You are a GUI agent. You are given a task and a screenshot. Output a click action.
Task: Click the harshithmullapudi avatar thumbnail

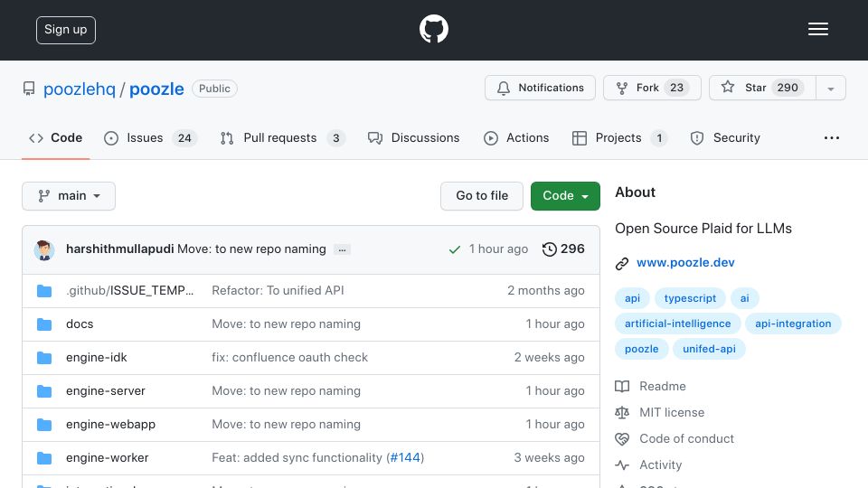click(x=44, y=249)
